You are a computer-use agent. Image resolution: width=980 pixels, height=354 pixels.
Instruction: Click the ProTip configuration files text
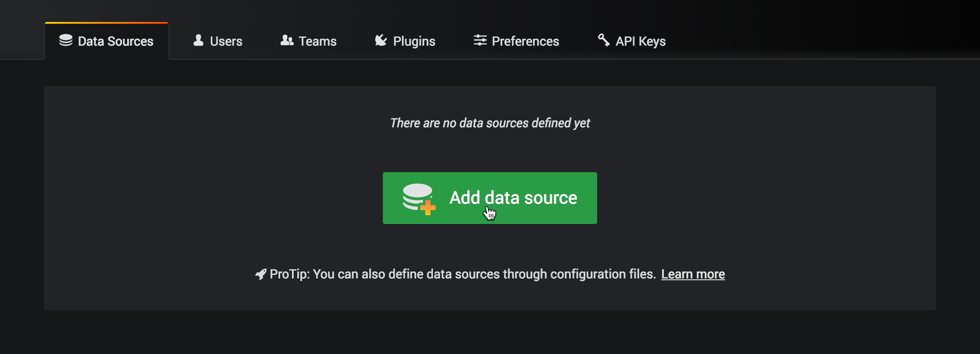point(462,274)
